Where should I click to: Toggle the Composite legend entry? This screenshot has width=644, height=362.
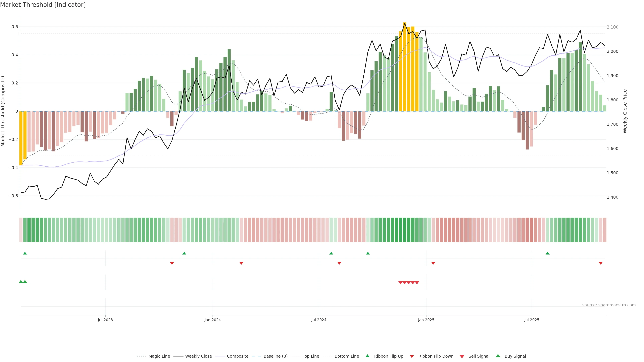pyautogui.click(x=237, y=356)
